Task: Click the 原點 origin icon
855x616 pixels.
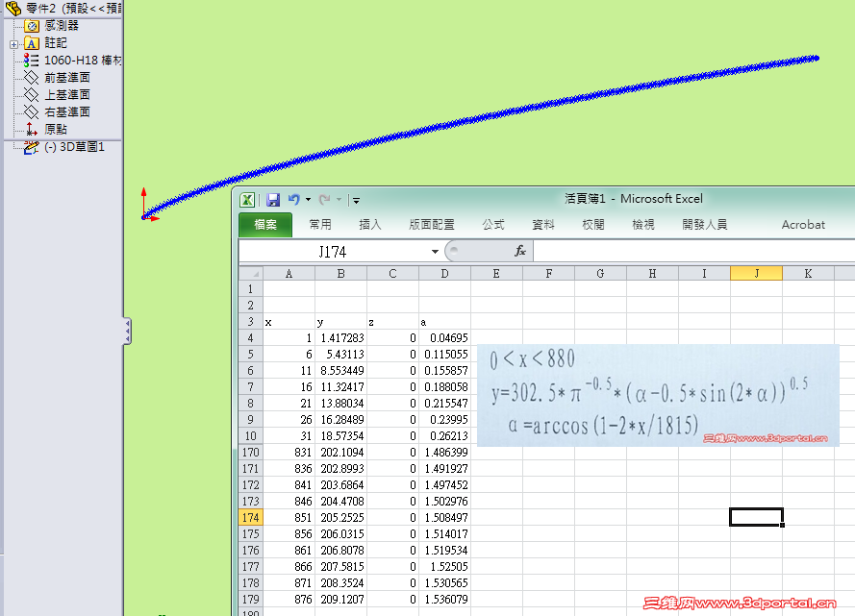Action: [x=31, y=128]
